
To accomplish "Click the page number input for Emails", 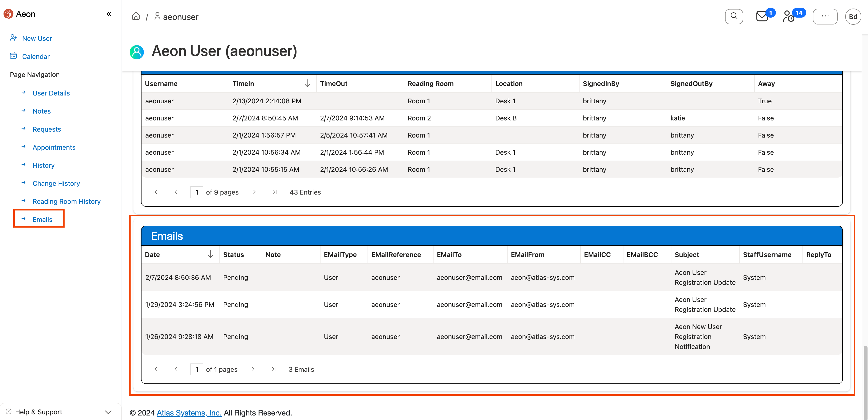I will (x=197, y=369).
